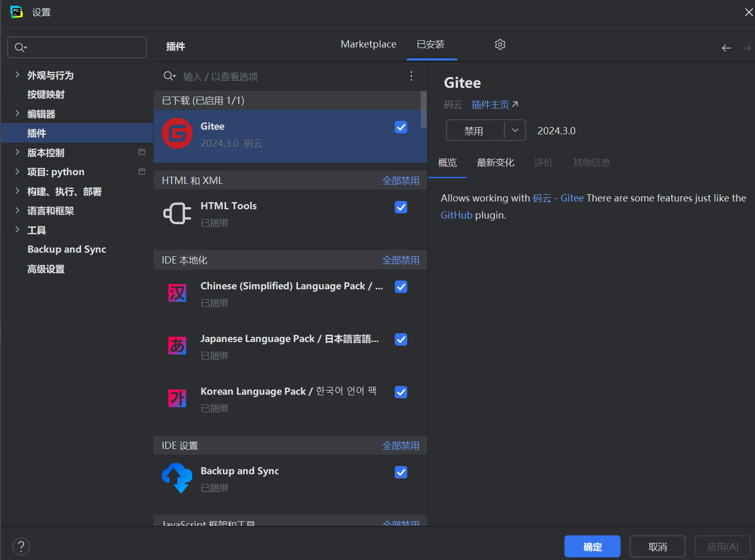The image size is (755, 560).
Task: Open the 插件主页 link
Action: click(490, 105)
